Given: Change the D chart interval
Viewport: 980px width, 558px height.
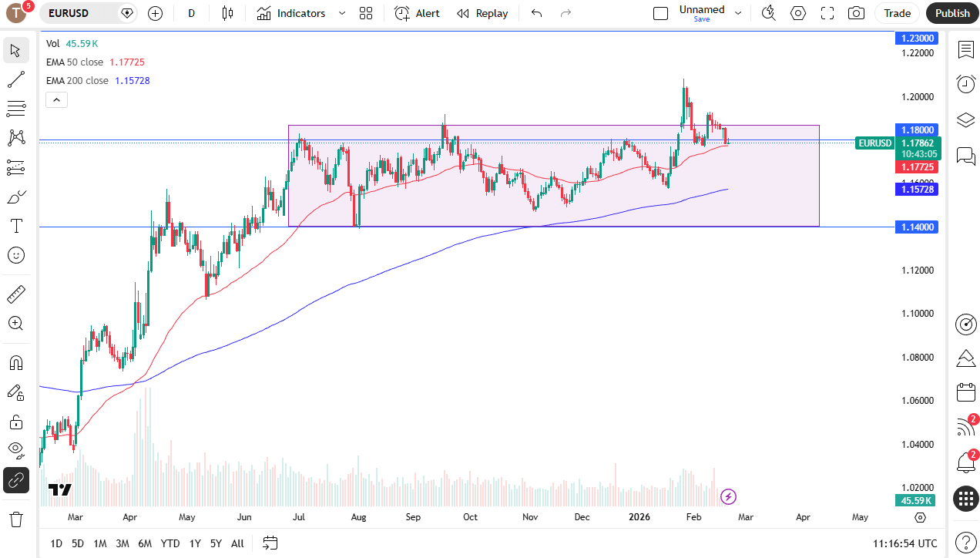Looking at the screenshot, I should tap(192, 13).
